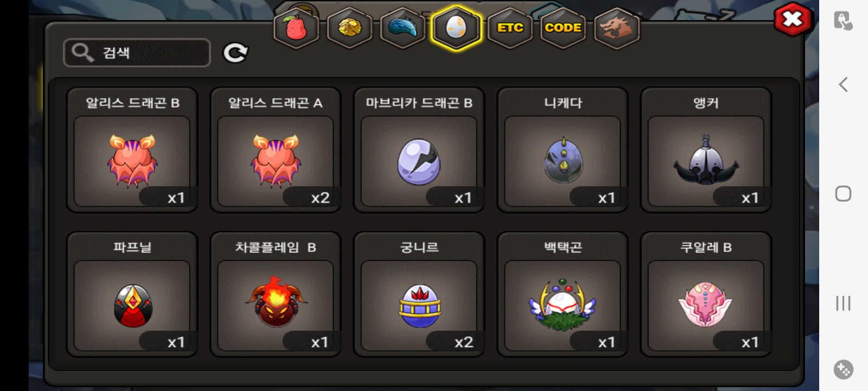This screenshot has width=868, height=391.
Task: Pick the 니케다 egg item
Action: click(x=563, y=150)
